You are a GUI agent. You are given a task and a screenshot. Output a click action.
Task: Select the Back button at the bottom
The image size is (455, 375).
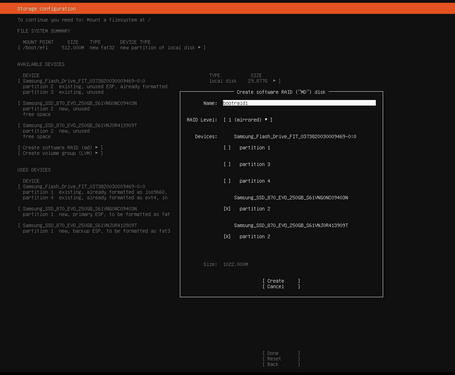click(x=281, y=364)
